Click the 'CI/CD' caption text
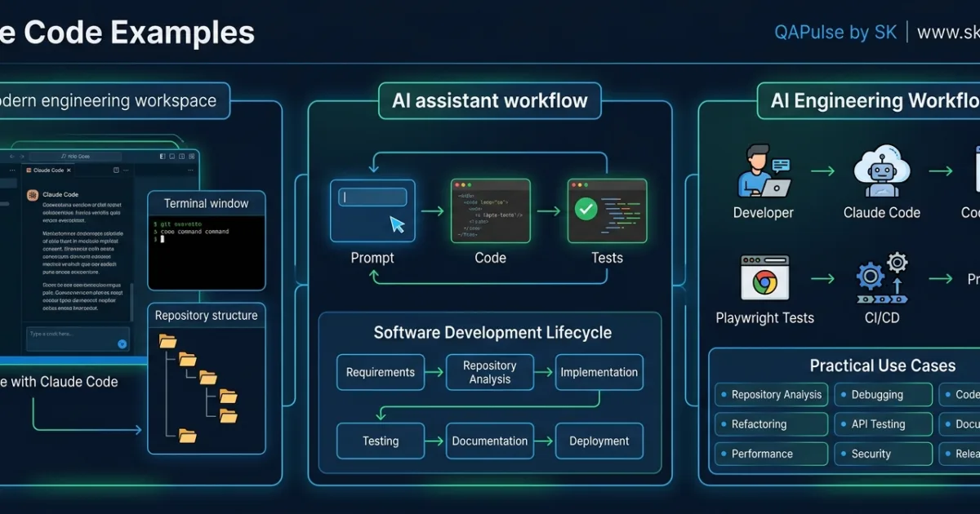Image resolution: width=980 pixels, height=514 pixels. click(882, 318)
